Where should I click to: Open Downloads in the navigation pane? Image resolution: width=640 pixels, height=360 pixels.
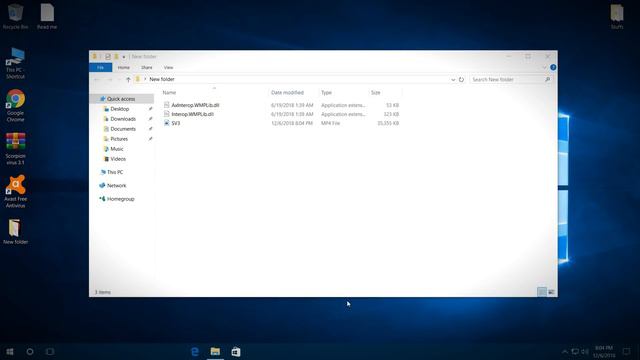pyautogui.click(x=123, y=119)
